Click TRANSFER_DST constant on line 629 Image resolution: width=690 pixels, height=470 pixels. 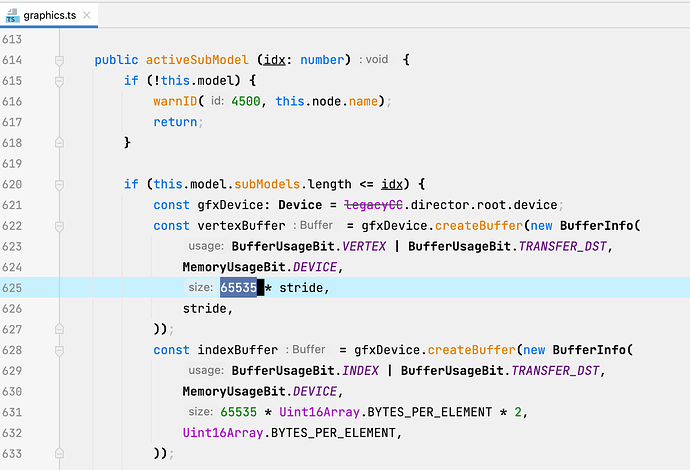tap(555, 371)
